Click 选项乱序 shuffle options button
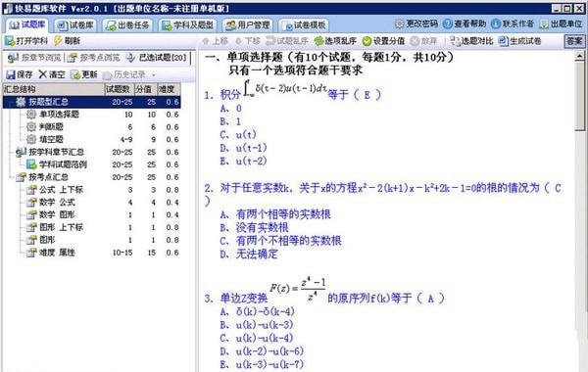The width and height of the screenshot is (588, 372). point(335,41)
